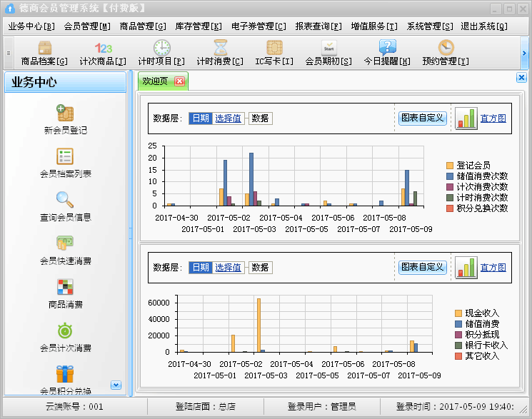This screenshot has height=419, width=532.
Task: Click 储值消费次数 legend swatch
Action: coord(450,176)
